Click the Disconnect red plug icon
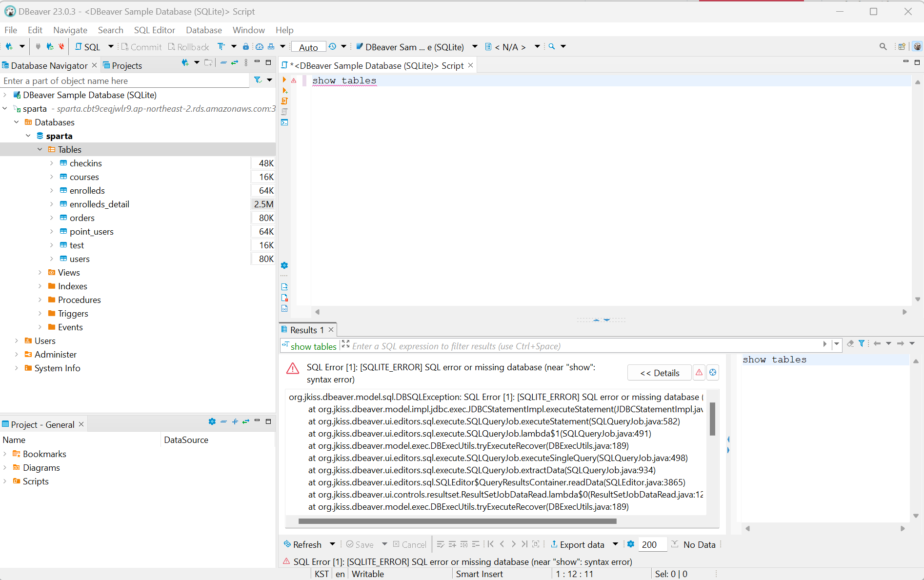 pyautogui.click(x=61, y=47)
